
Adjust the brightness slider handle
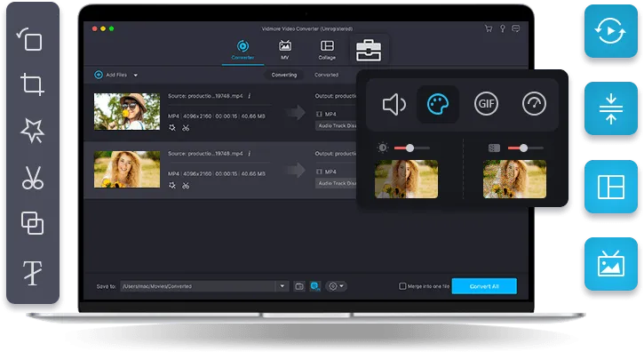[x=409, y=148]
